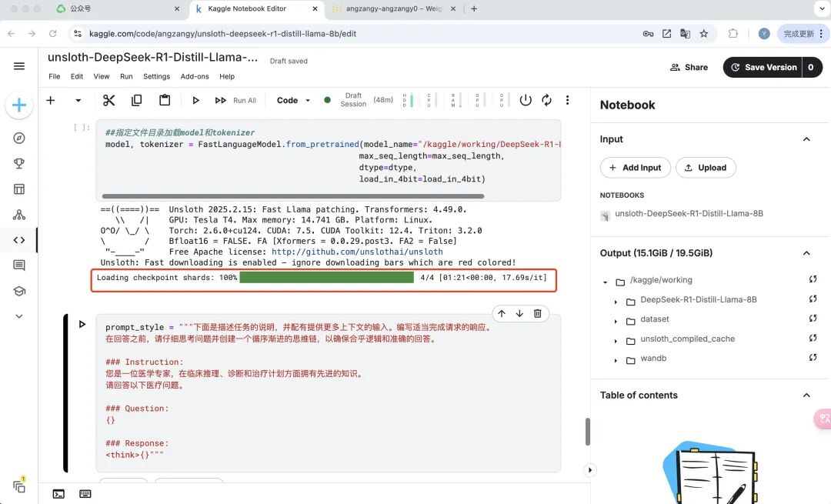Open the Edit menu
This screenshot has width=831, height=504.
pos(77,76)
